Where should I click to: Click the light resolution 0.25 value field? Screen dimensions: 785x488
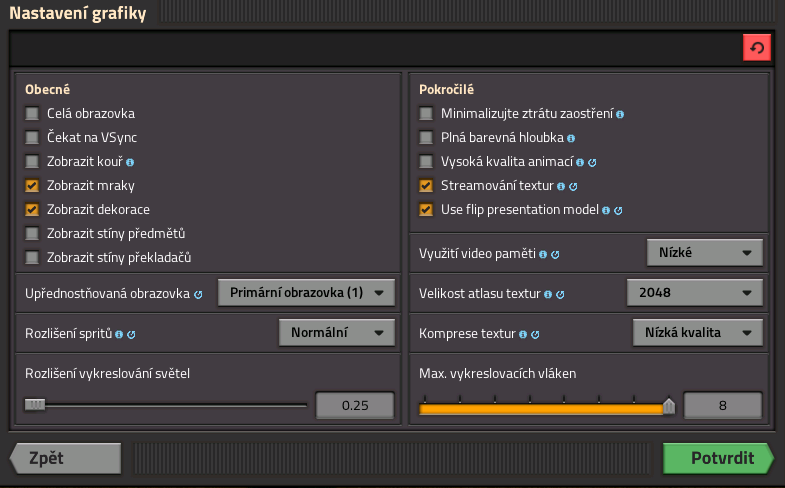[x=354, y=406]
